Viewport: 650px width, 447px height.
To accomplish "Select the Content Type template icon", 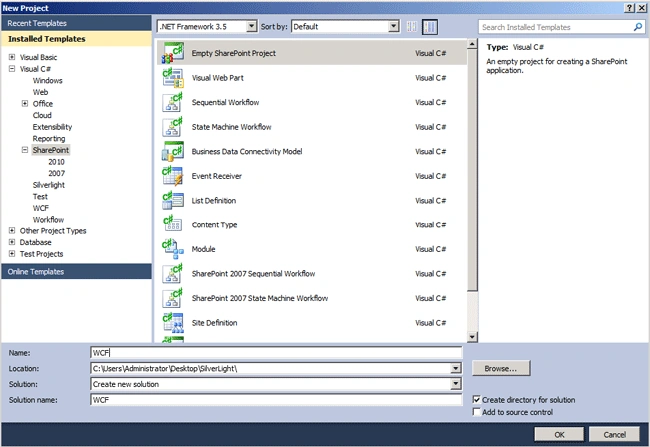I will (172, 224).
